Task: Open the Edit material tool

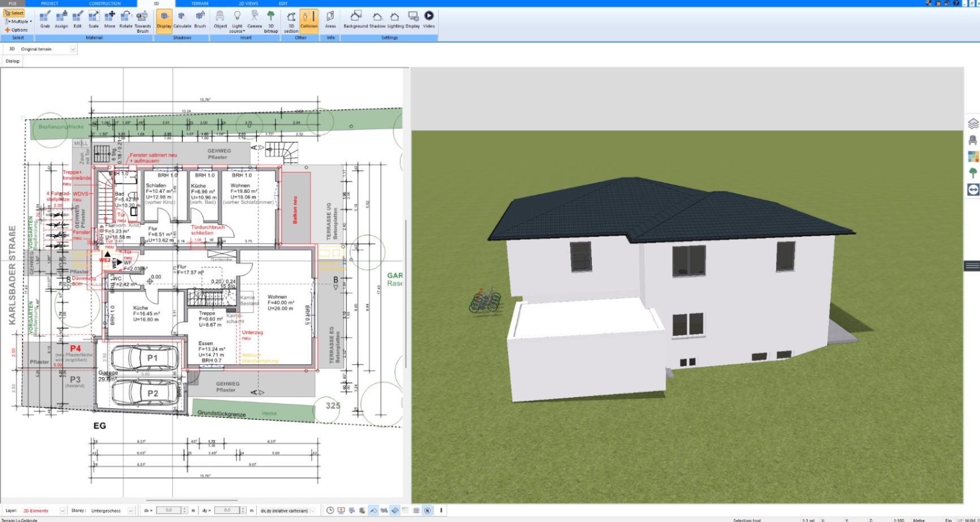Action: click(78, 20)
